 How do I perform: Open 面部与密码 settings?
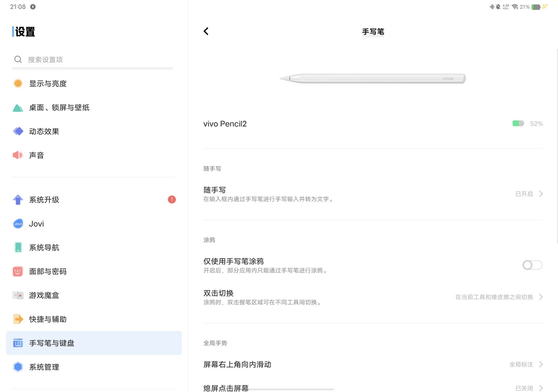tap(94, 271)
